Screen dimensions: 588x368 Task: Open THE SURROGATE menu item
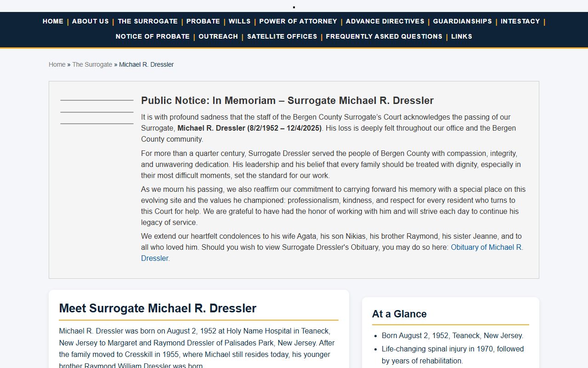pos(147,21)
